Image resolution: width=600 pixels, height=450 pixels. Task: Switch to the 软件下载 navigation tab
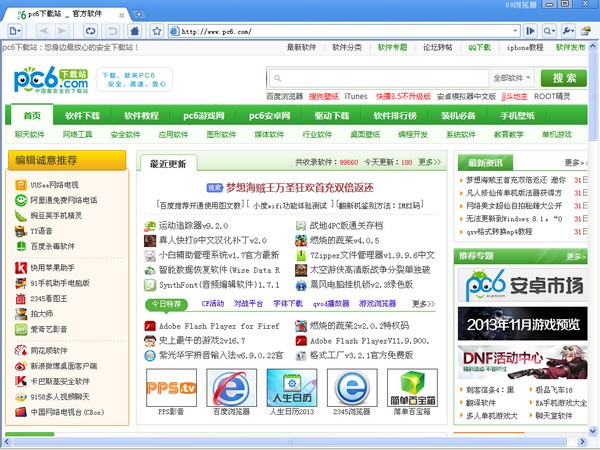82,115
